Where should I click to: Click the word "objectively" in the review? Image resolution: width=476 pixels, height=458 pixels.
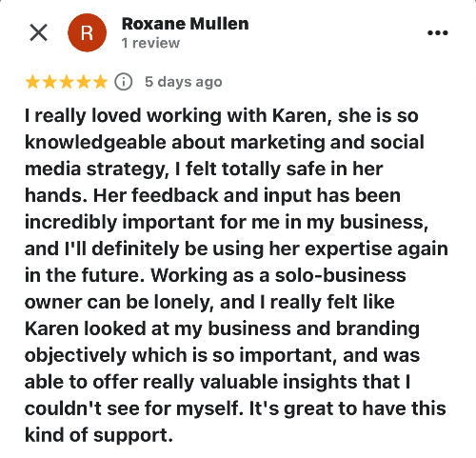[75, 355]
